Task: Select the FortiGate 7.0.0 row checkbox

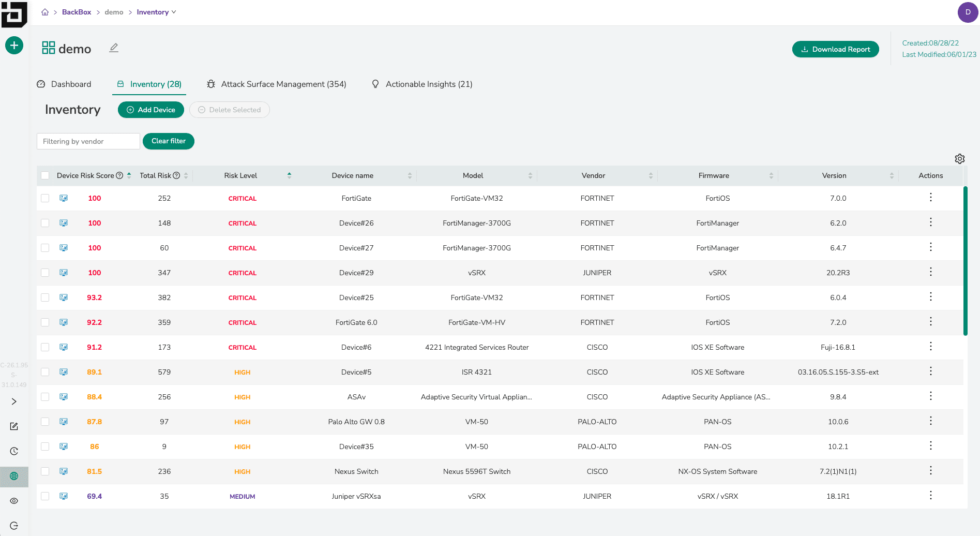Action: click(45, 198)
